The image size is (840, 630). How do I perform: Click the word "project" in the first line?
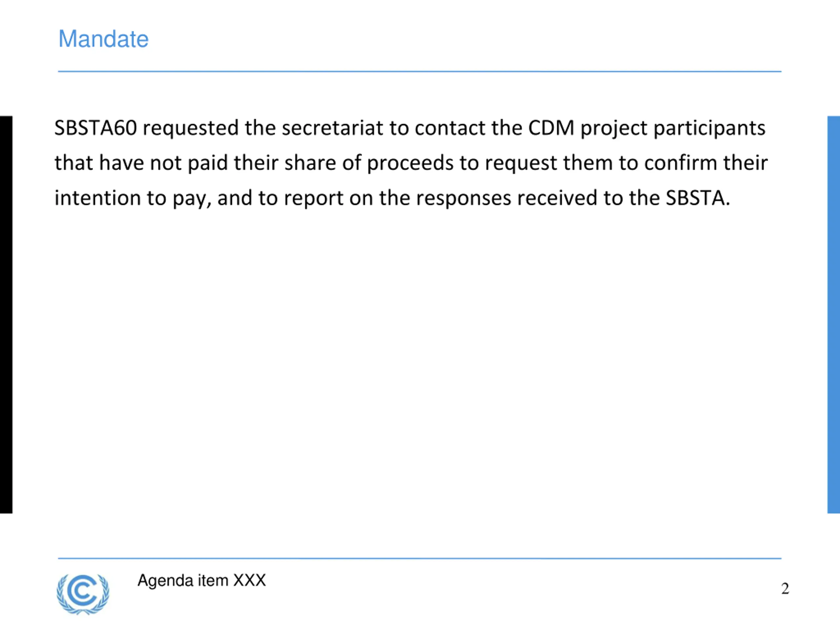[x=614, y=128]
